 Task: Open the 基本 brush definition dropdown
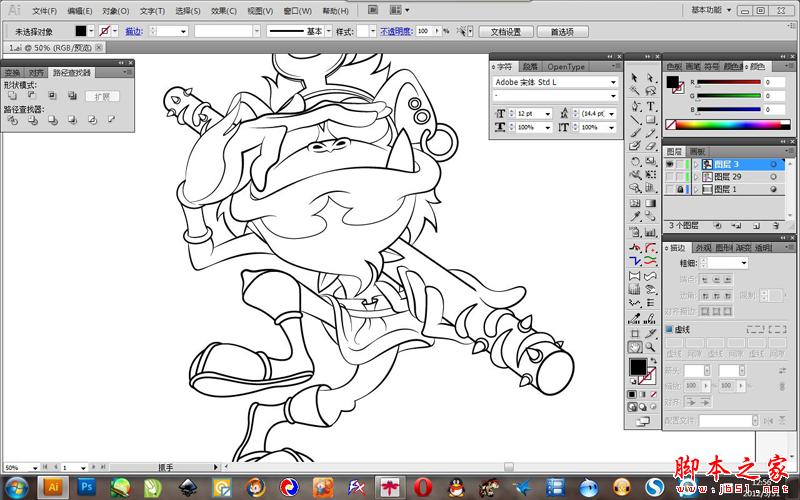coord(328,31)
